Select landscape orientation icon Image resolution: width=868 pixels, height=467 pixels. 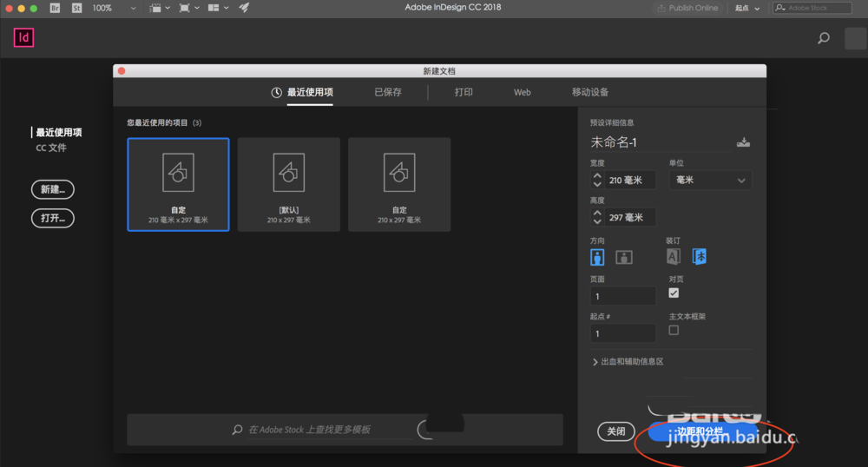(x=624, y=257)
